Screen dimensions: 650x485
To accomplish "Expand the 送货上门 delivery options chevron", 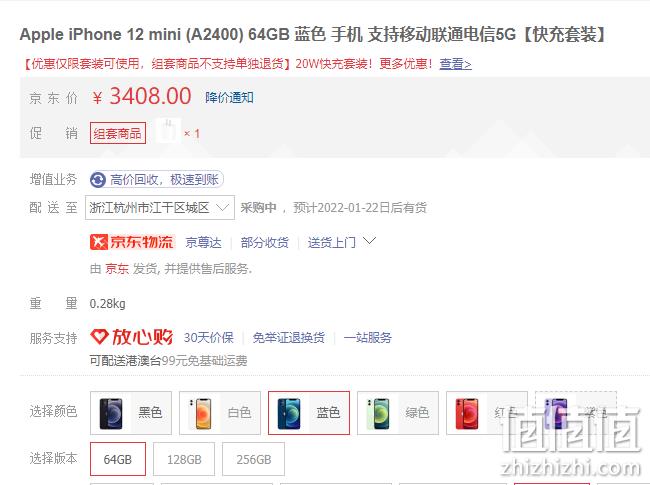I will tap(370, 241).
